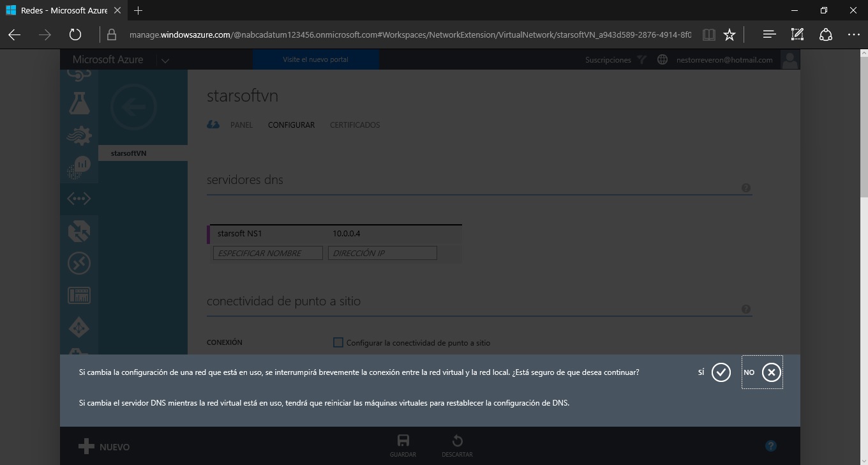Screen dimensions: 868x465
Task: Click the ESPECIFICAR NOMBRE input field
Action: [267, 254]
